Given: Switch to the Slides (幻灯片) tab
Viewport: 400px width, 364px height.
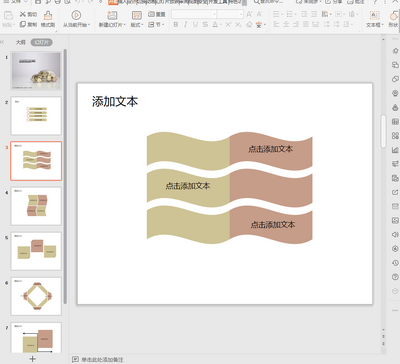Looking at the screenshot, I should pos(42,42).
